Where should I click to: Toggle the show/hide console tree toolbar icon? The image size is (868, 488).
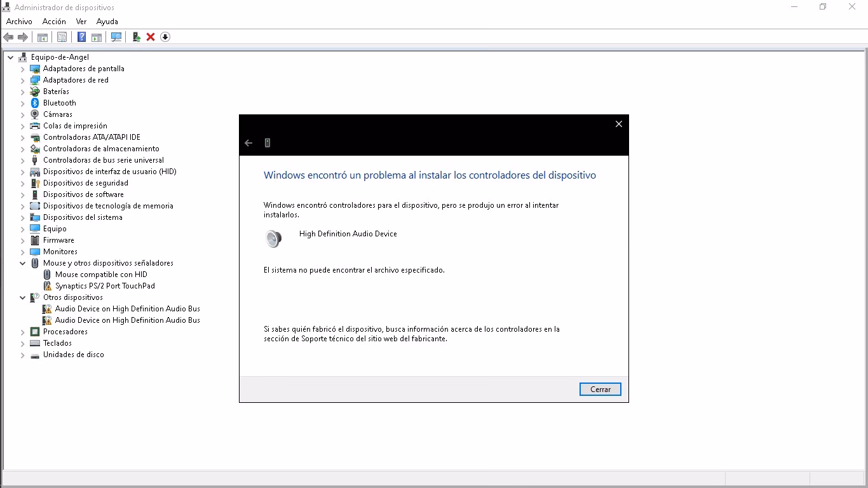43,37
